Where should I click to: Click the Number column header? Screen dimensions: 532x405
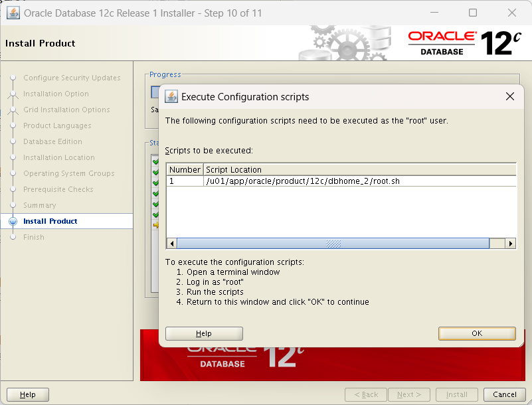click(185, 169)
